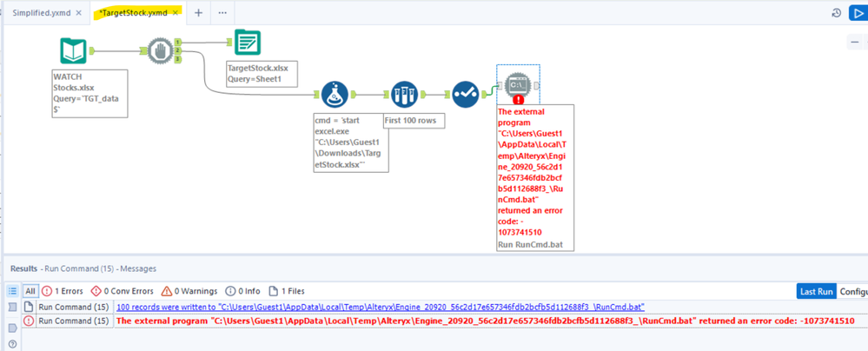Image resolution: width=868 pixels, height=351 pixels.
Task: Click the Run Command error annotation text
Action: 534,177
